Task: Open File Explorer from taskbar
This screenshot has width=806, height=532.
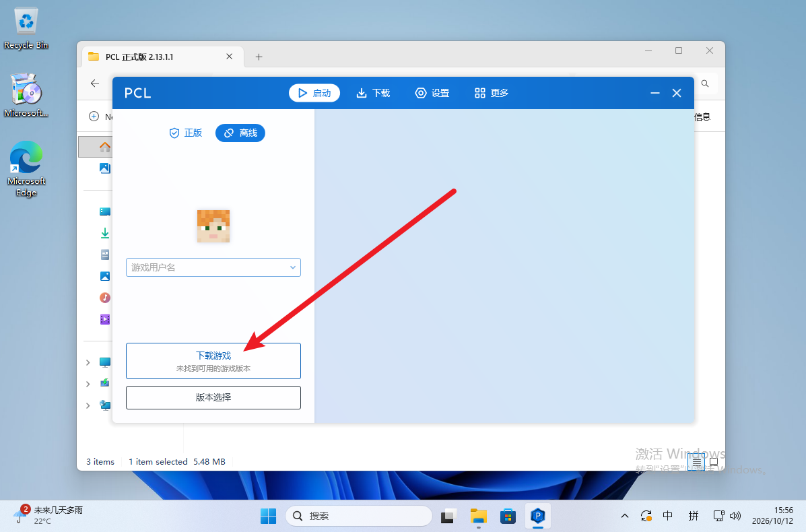Action: coord(479,516)
